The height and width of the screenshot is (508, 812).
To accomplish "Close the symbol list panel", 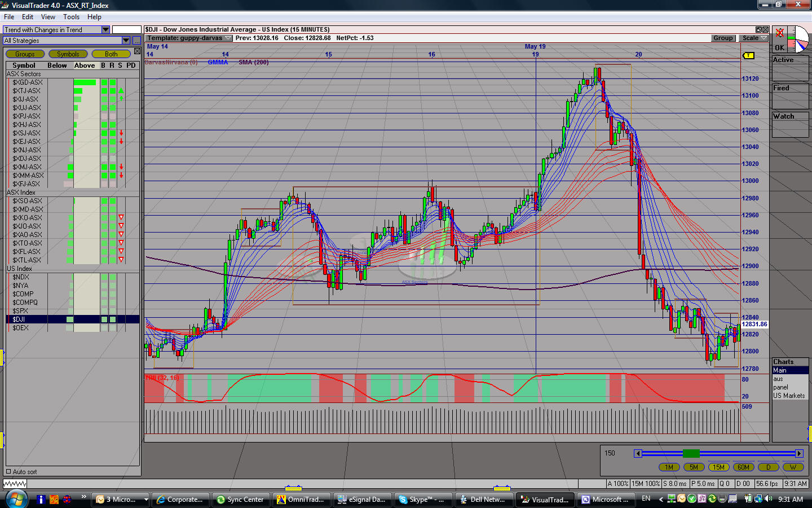I will tap(137, 51).
